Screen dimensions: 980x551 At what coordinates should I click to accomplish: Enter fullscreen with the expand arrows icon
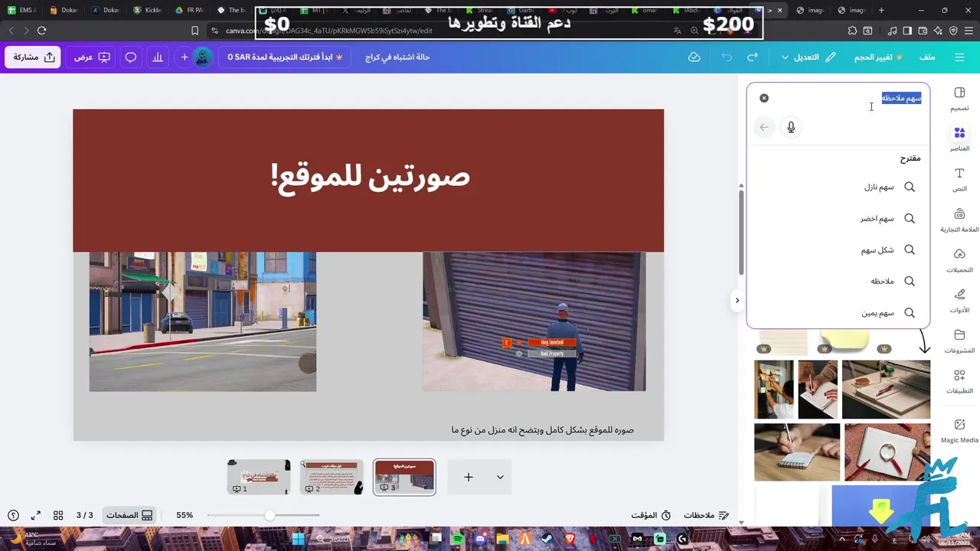35,515
